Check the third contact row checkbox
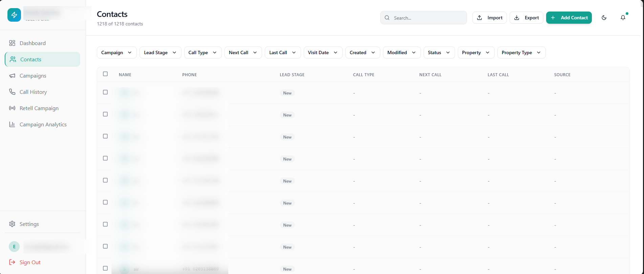This screenshot has height=274, width=644. (105, 136)
